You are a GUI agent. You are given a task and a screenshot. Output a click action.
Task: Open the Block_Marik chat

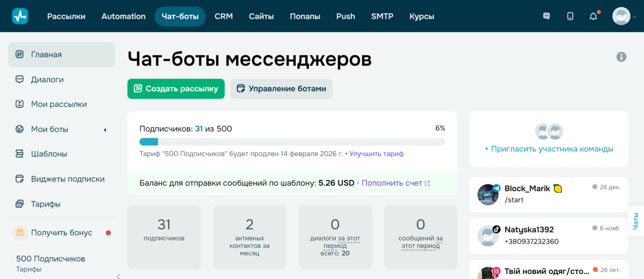[x=548, y=194]
